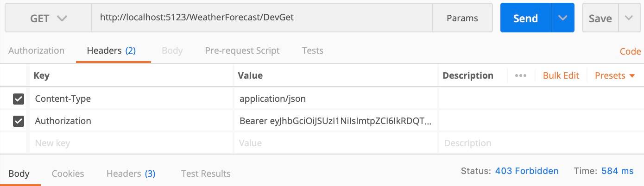The image size is (644, 186).
Task: Open the Presets dropdown
Action: 615,75
